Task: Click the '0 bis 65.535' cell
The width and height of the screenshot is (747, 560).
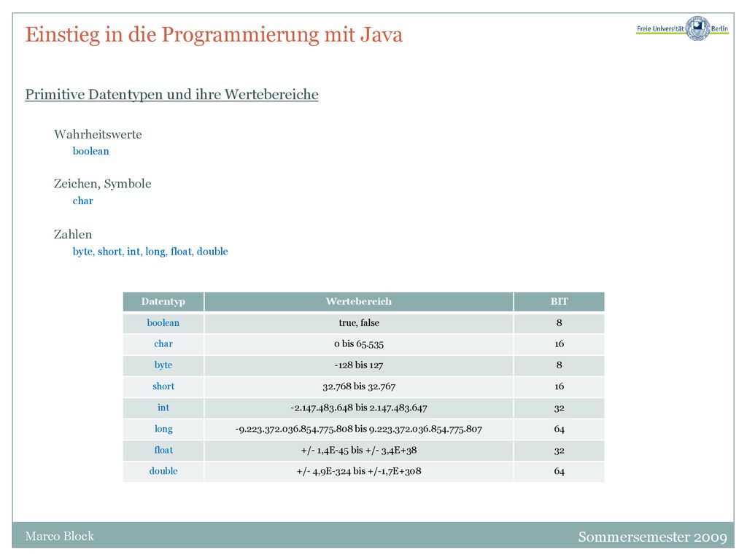Action: pyautogui.click(x=359, y=344)
